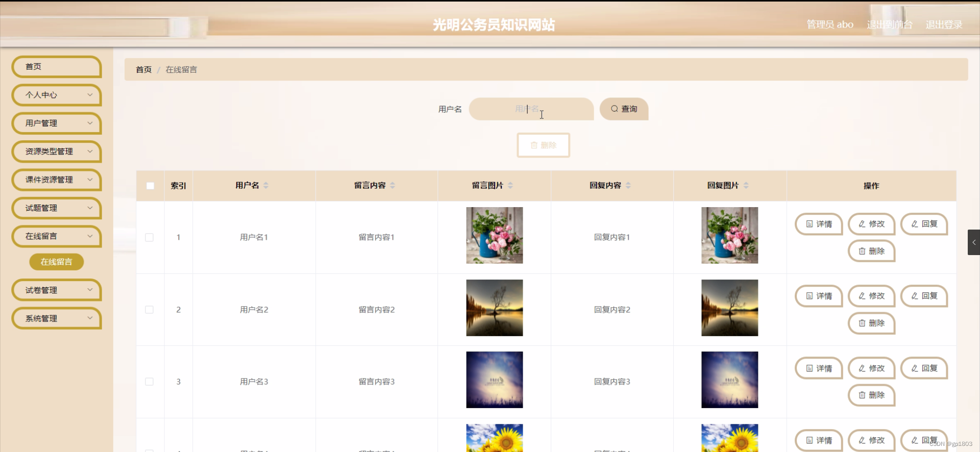Click 回复 for row 用户名2
The width and height of the screenshot is (980, 452).
pos(924,296)
